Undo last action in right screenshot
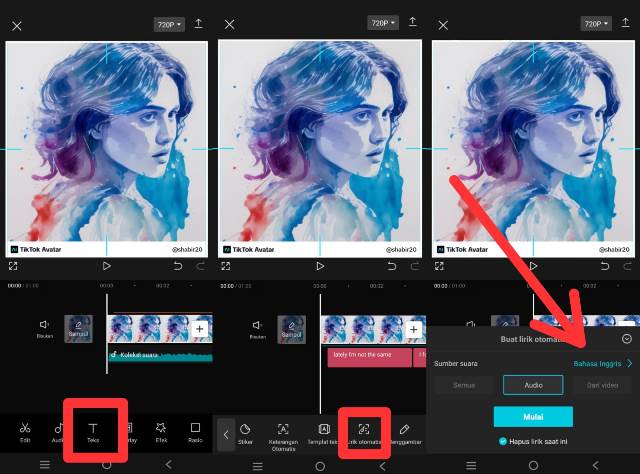The width and height of the screenshot is (640, 474). click(x=605, y=266)
